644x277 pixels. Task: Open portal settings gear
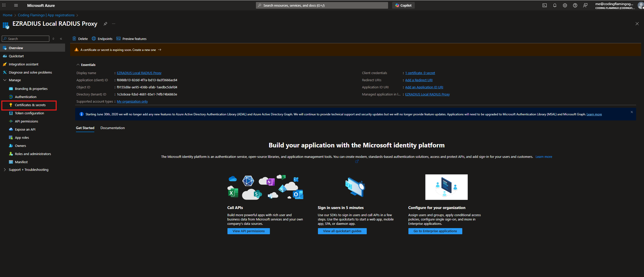(x=565, y=5)
